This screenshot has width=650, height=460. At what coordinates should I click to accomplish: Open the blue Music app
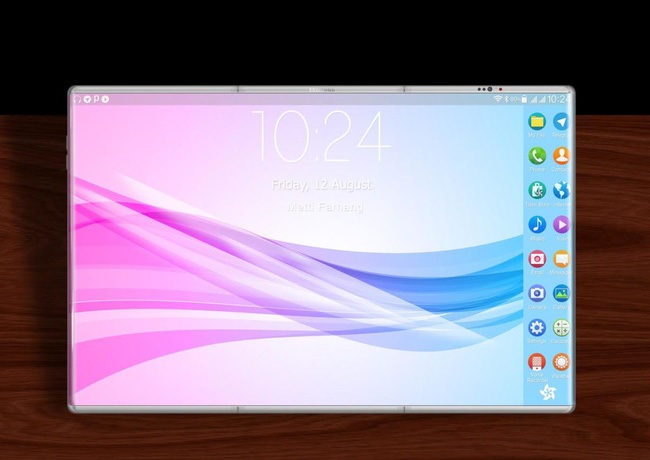point(537,224)
